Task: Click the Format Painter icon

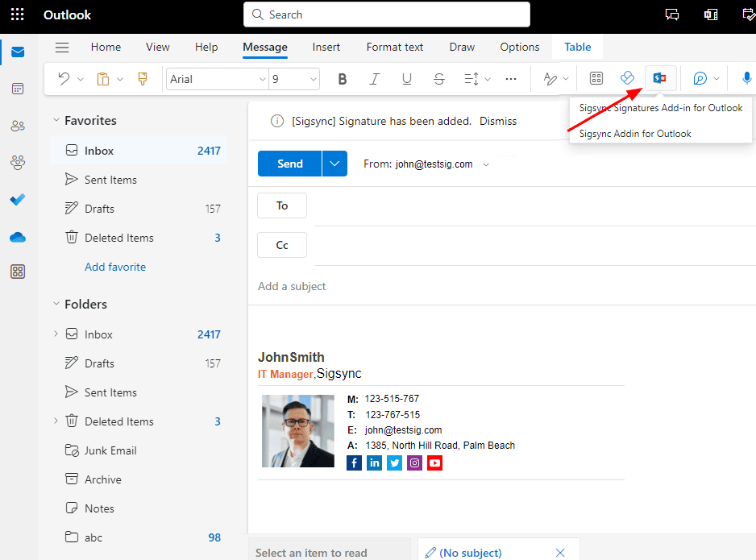Action: pyautogui.click(x=143, y=79)
